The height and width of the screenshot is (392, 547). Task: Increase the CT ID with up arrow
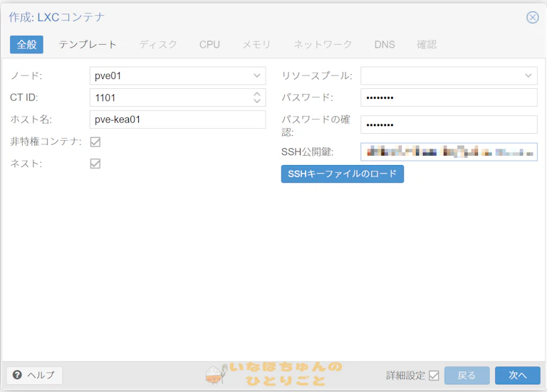(x=257, y=93)
